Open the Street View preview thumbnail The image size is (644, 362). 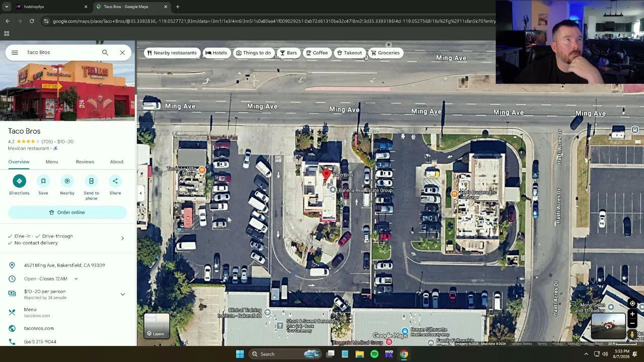[x=608, y=327]
